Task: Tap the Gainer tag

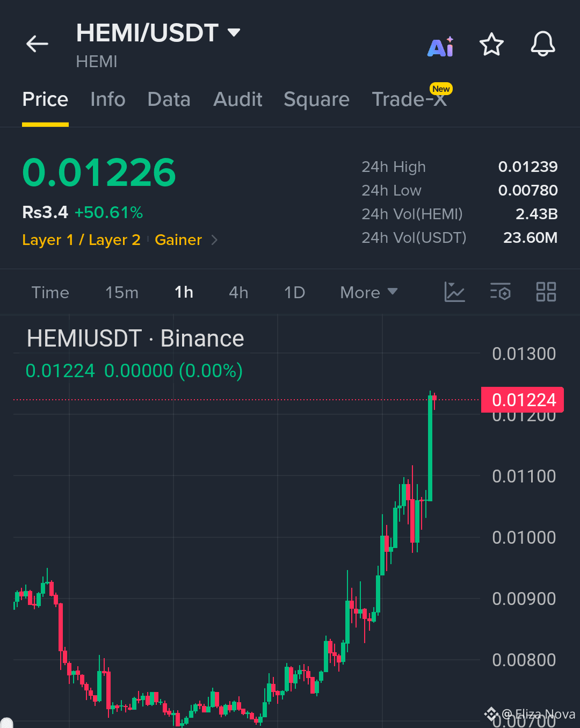Action: pyautogui.click(x=178, y=240)
